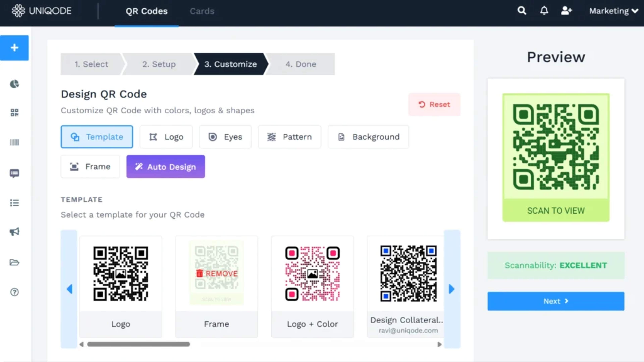Go to step 1. Select
This screenshot has height=362, width=644.
(x=92, y=64)
